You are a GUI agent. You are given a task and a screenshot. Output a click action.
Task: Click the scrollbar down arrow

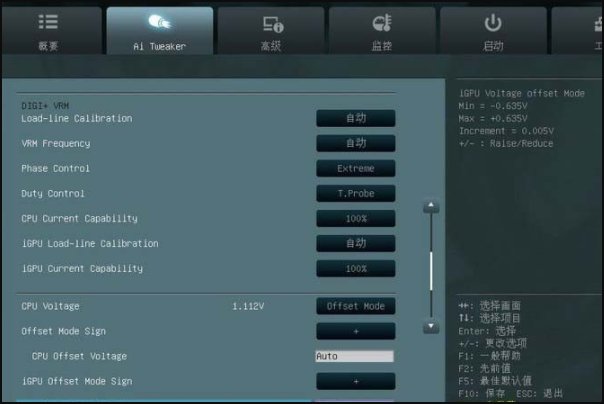tap(431, 326)
